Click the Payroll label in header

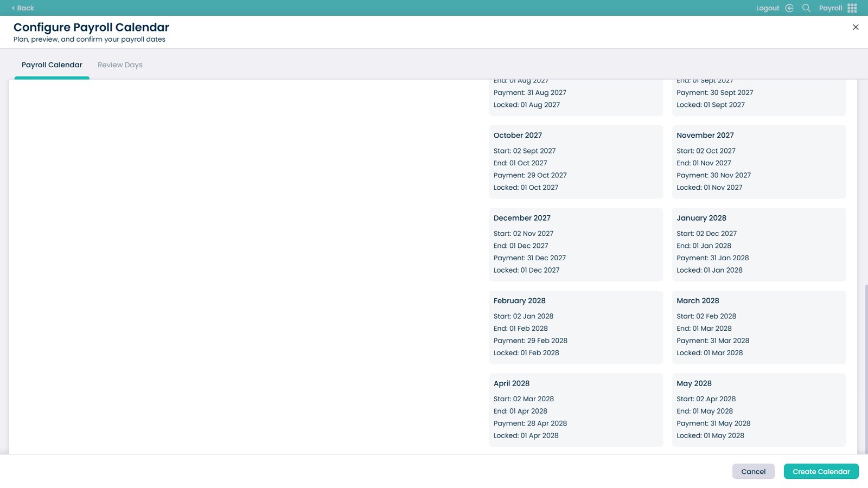pos(831,8)
